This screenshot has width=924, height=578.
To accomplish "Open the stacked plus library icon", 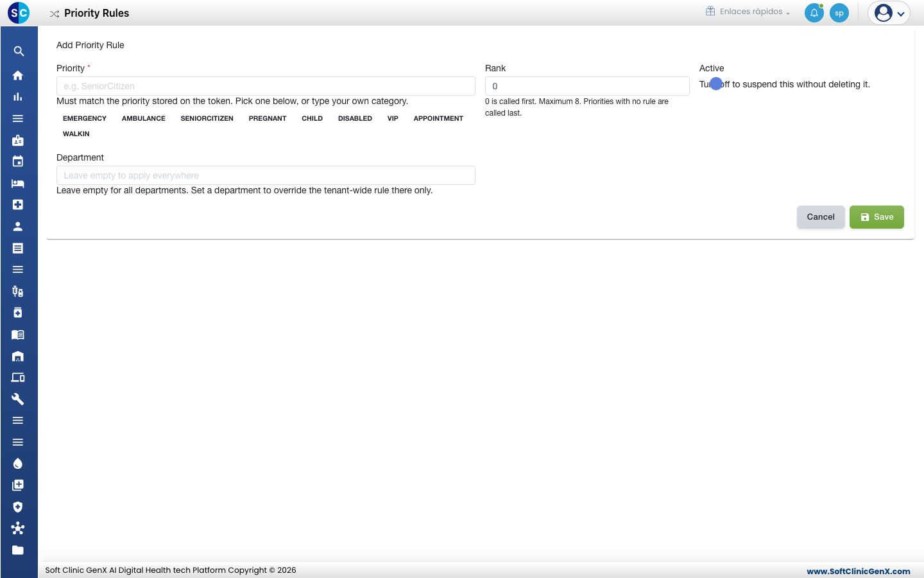I will pyautogui.click(x=18, y=485).
